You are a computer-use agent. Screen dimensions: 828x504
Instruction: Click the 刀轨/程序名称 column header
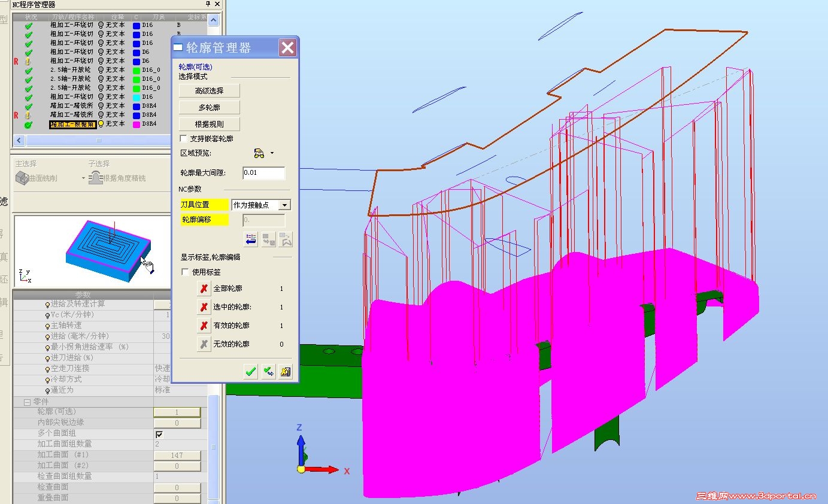click(x=72, y=17)
